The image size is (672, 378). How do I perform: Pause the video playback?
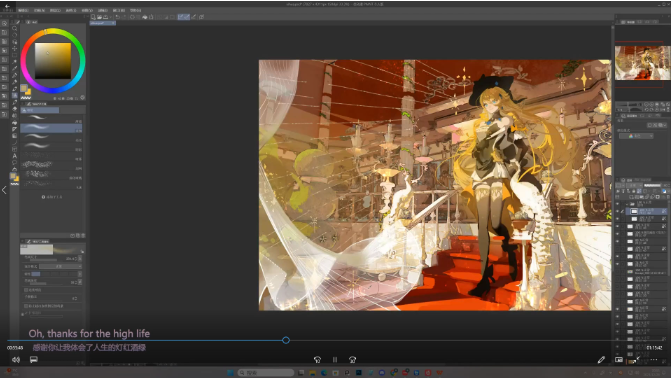[335, 360]
